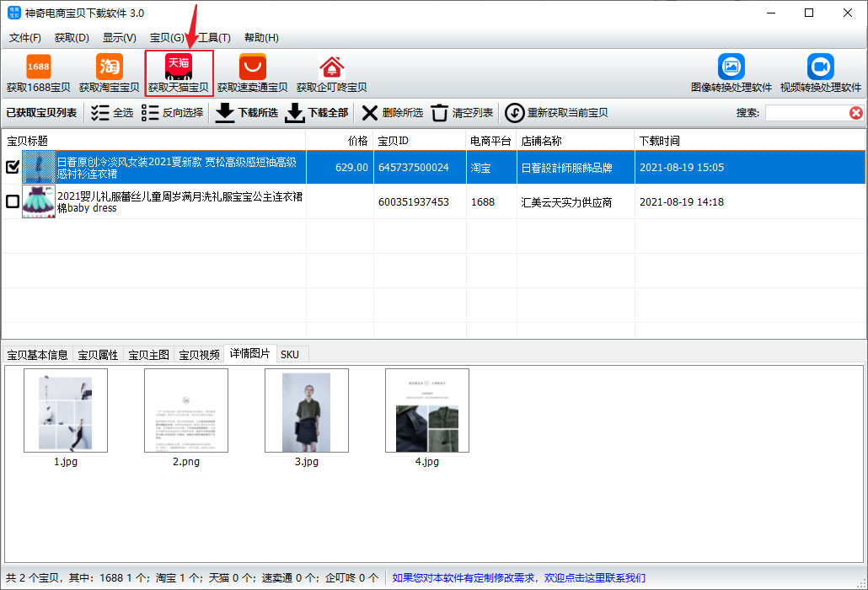Click the 宝贝ID column header
Screen dimensions: 868x590
coord(421,141)
